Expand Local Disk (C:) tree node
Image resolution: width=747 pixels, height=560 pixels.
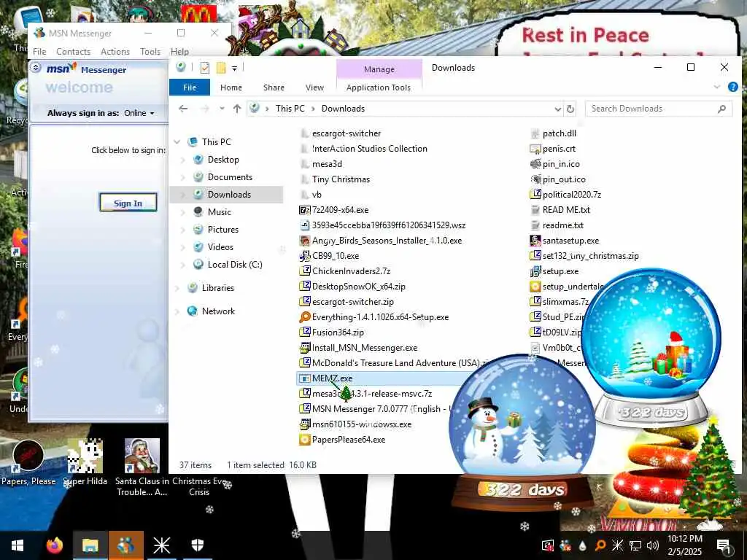click(x=182, y=265)
